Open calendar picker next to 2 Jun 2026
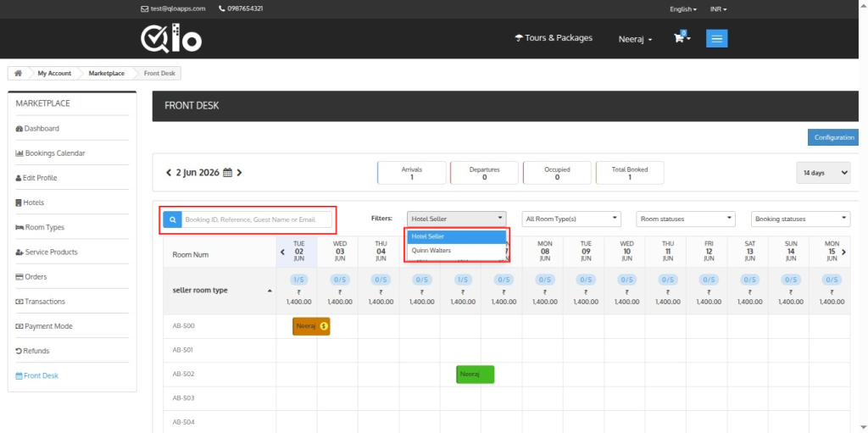 [227, 173]
